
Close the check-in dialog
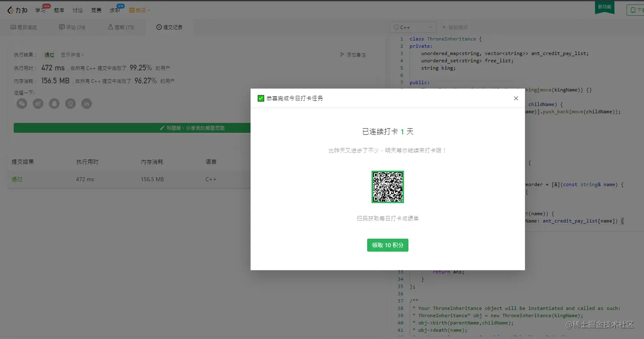click(x=516, y=98)
